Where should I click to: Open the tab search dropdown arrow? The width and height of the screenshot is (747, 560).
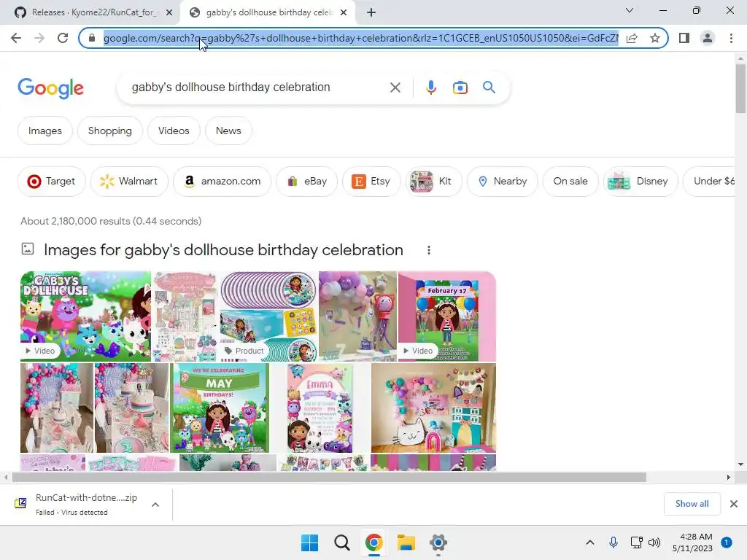point(630,10)
